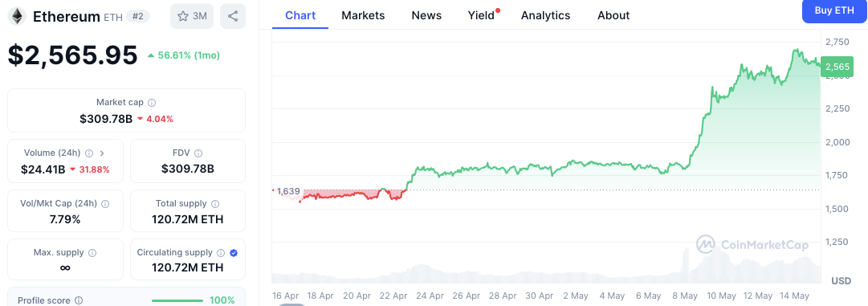
Task: Expand Volume (24h) details chevron
Action: point(102,153)
